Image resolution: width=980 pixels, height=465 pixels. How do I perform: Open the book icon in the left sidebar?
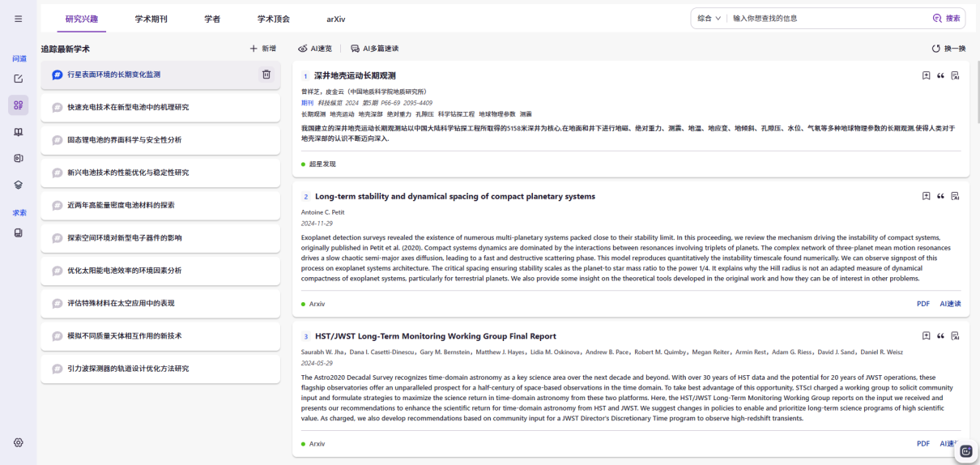click(19, 132)
